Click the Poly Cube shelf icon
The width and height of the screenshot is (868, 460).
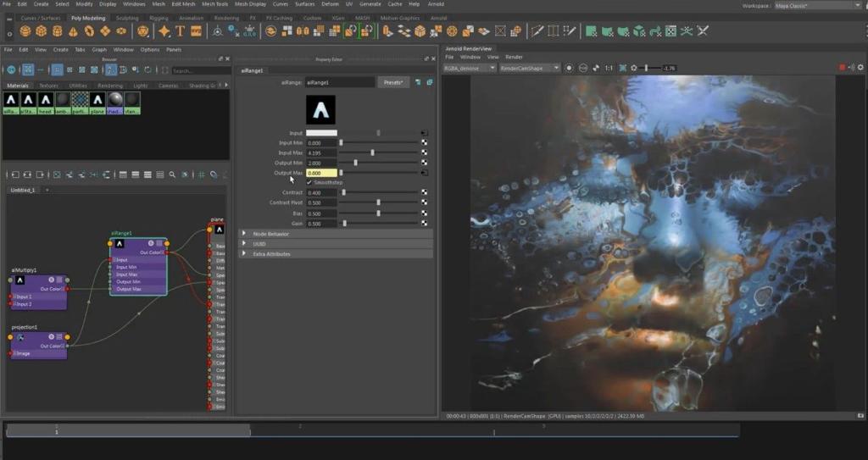41,31
